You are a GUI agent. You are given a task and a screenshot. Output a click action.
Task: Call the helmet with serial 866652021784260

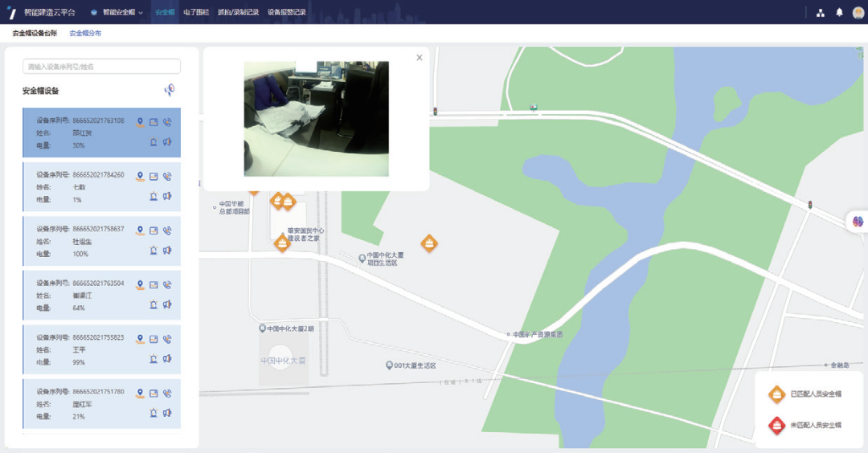167,177
